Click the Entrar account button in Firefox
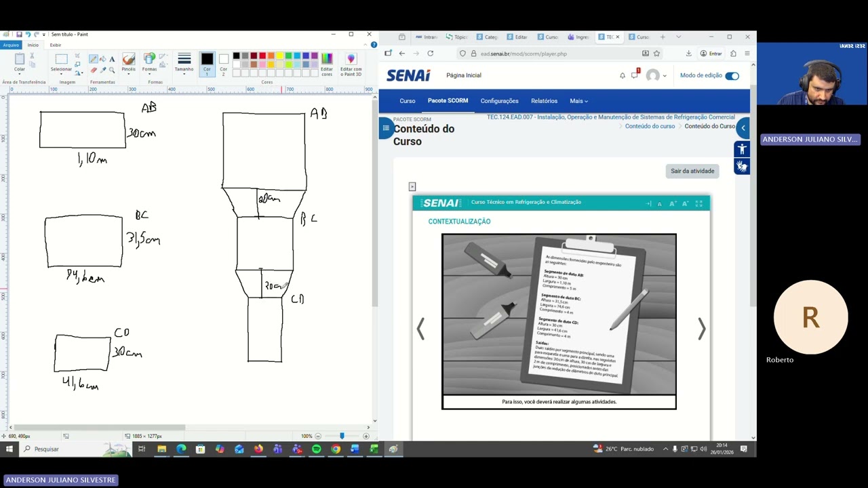Screen dimensions: 868x488 (711, 54)
